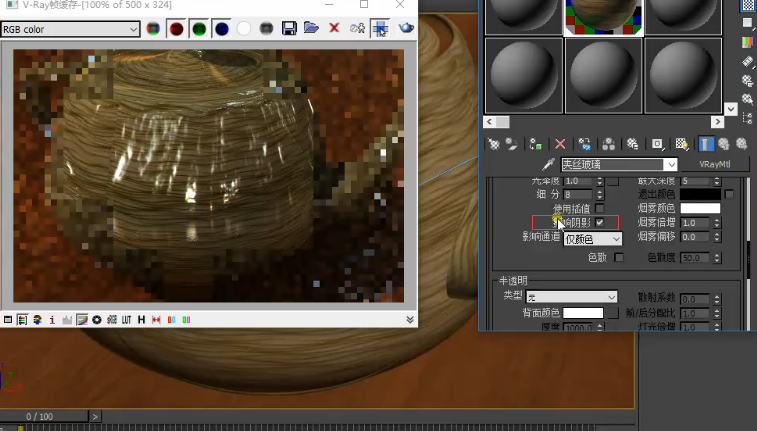Viewport: 757px width, 431px height.
Task: Click the timeline next frame arrow
Action: (x=96, y=416)
